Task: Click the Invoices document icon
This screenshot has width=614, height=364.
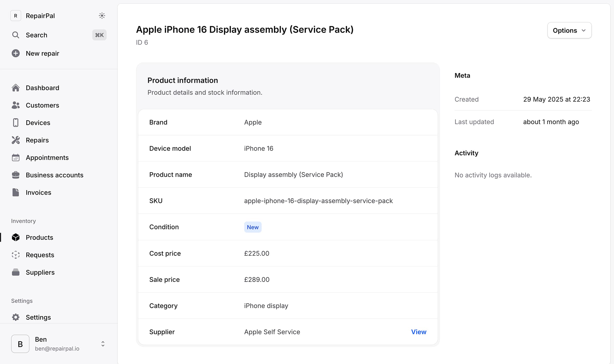Action: pos(16,192)
